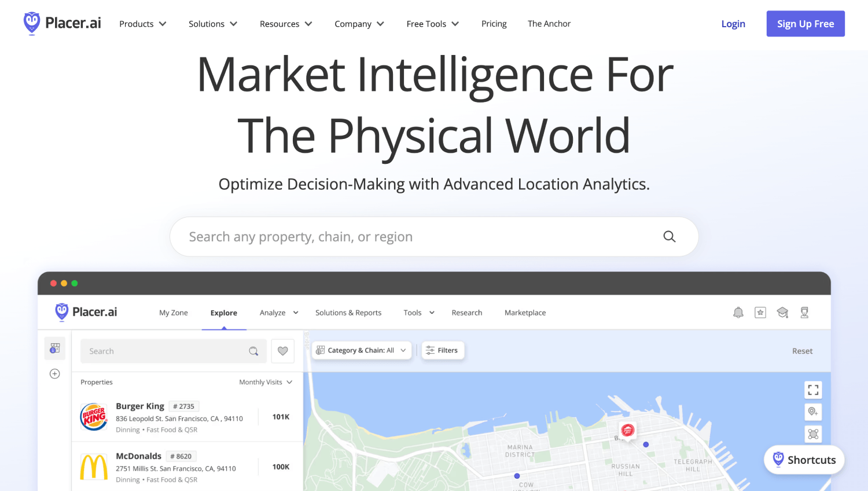Click the main property search field
The image size is (868, 491).
(434, 237)
